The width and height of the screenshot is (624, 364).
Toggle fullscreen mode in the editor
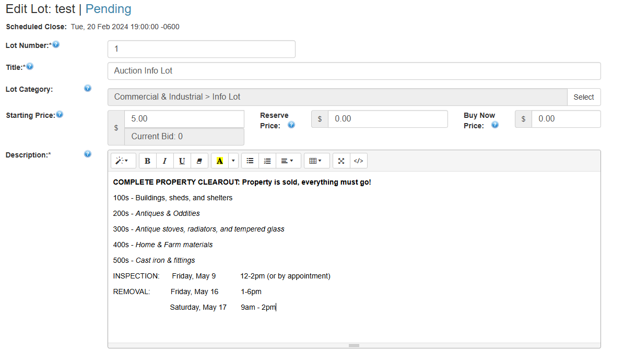point(342,161)
